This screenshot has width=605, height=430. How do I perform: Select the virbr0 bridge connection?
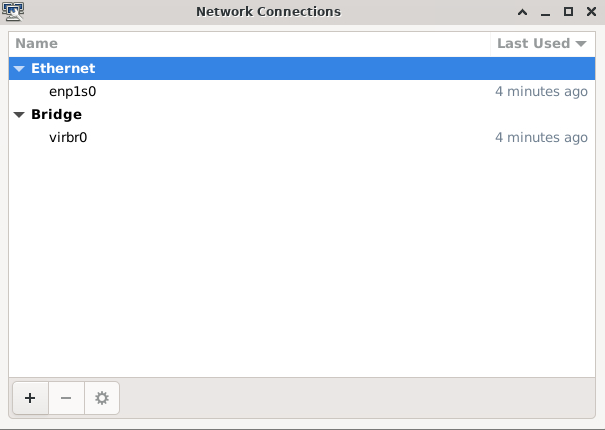(68, 138)
